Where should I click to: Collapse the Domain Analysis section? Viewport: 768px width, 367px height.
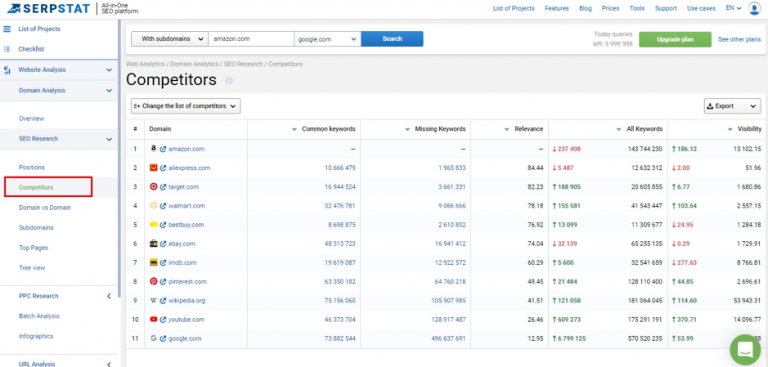point(109,91)
